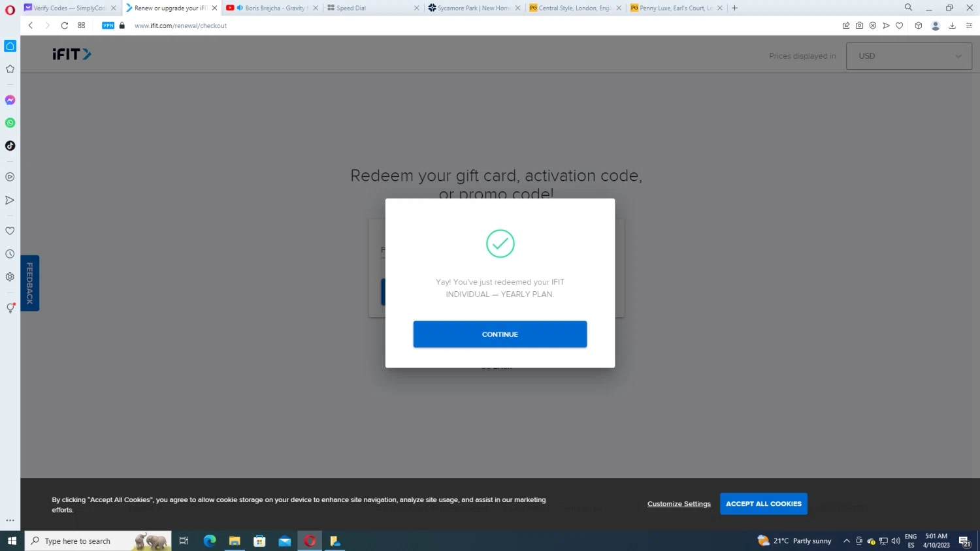Open bookmarks star in the sidebar
The image size is (980, 551).
pyautogui.click(x=10, y=69)
